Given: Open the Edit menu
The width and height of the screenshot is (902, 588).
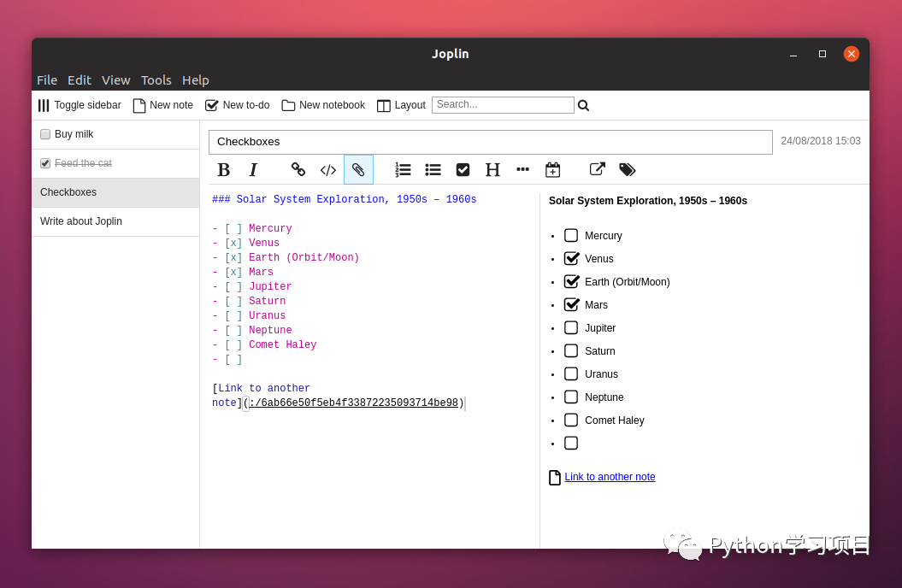Looking at the screenshot, I should coord(80,79).
